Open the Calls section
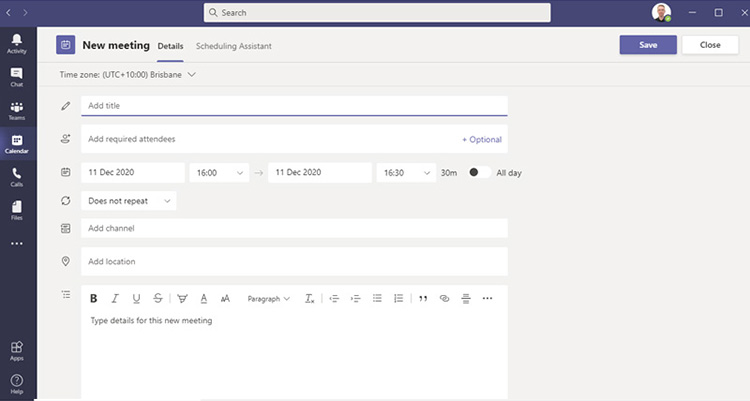The height and width of the screenshot is (401, 750). pos(16,177)
